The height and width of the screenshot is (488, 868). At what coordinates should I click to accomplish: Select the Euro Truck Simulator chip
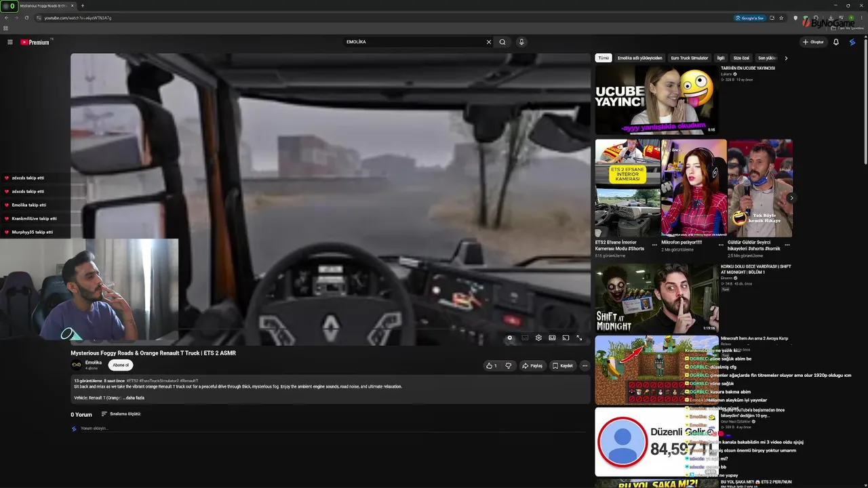(690, 58)
